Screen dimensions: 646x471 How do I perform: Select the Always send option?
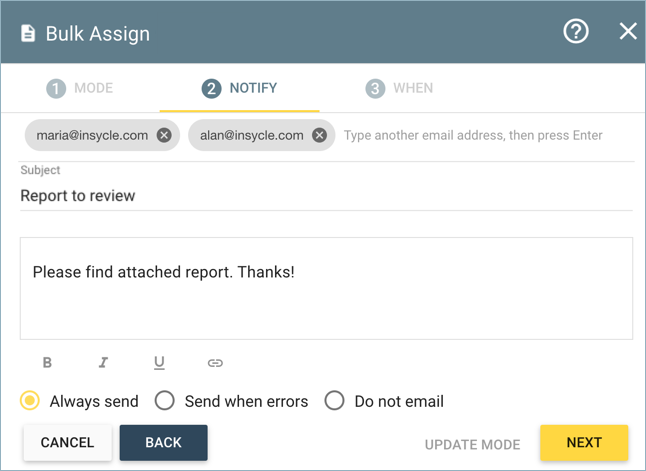(30, 401)
